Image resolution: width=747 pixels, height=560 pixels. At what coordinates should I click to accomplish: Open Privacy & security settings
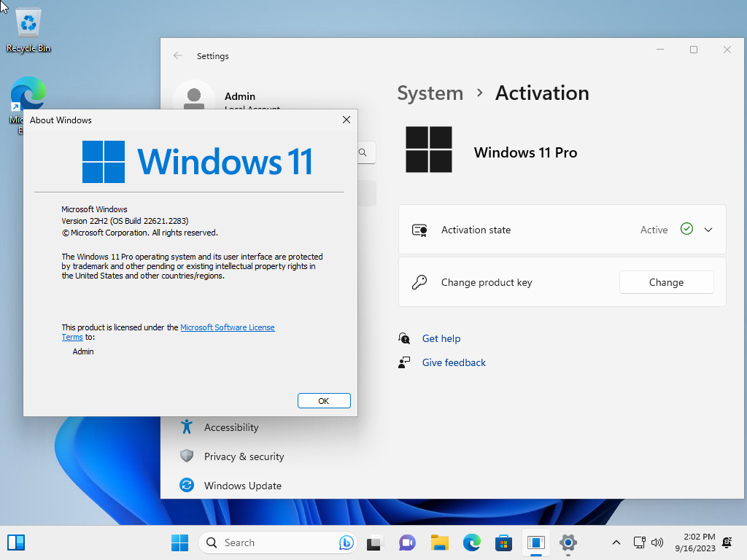244,456
